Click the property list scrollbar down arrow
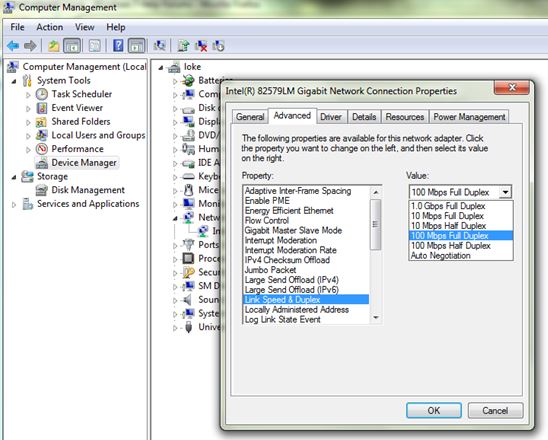Image resolution: width=548 pixels, height=440 pixels. pos(376,317)
